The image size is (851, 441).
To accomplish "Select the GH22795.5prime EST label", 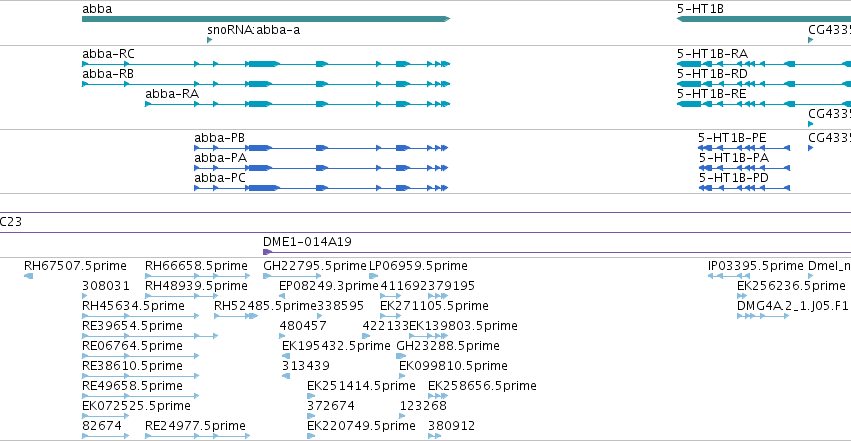I will 315,266.
